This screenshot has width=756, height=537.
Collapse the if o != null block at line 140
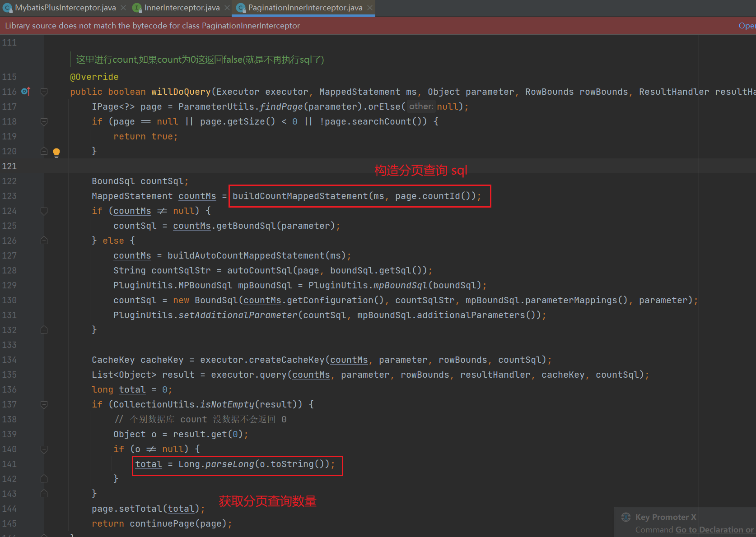coord(44,449)
